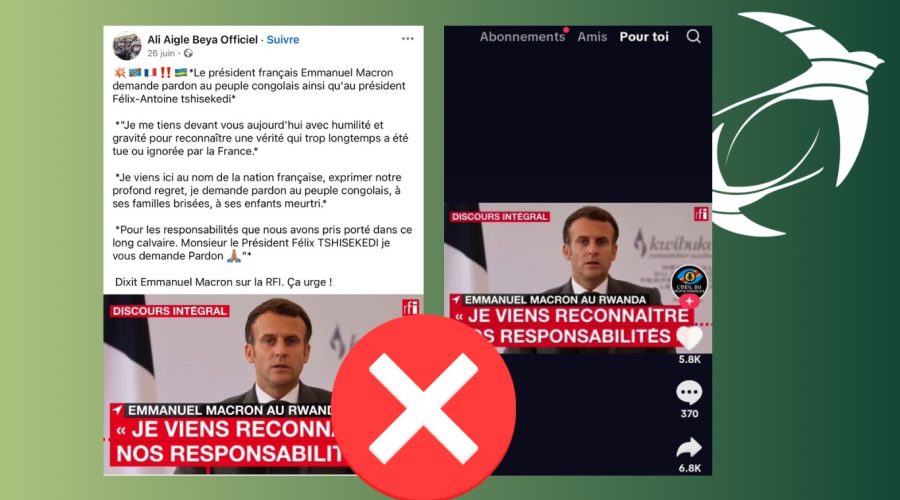The image size is (900, 500).
Task: Switch to the Amis tab
Action: [x=592, y=37]
